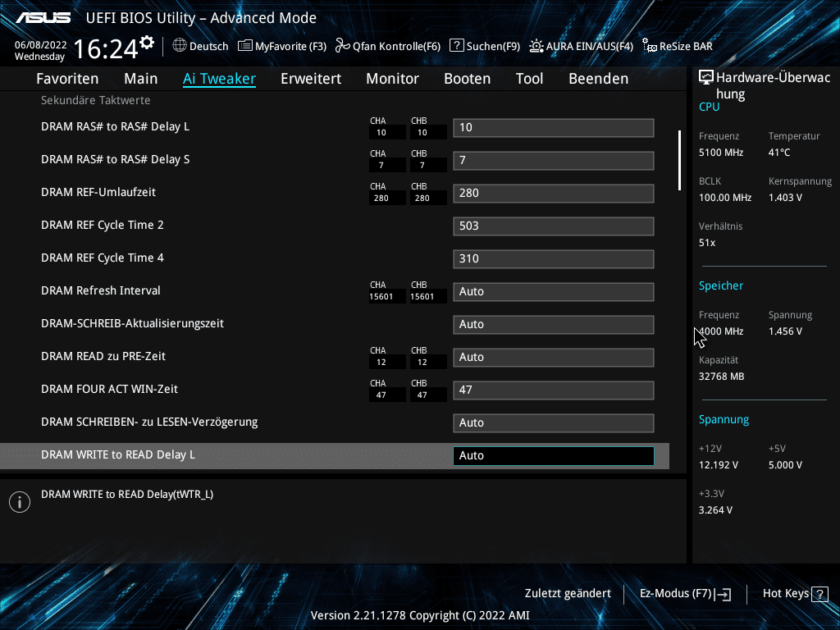Click the Ez-Modus exit arrow icon

point(723,594)
